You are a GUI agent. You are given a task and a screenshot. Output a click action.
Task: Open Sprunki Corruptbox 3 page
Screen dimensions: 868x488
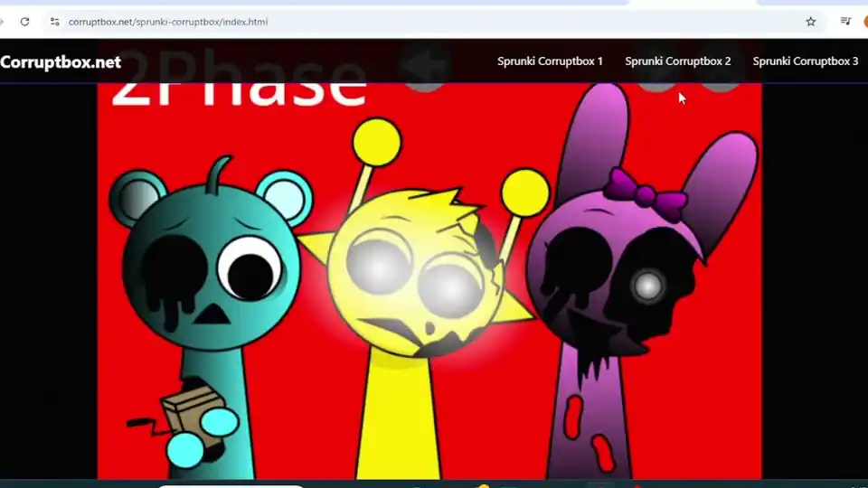806,61
